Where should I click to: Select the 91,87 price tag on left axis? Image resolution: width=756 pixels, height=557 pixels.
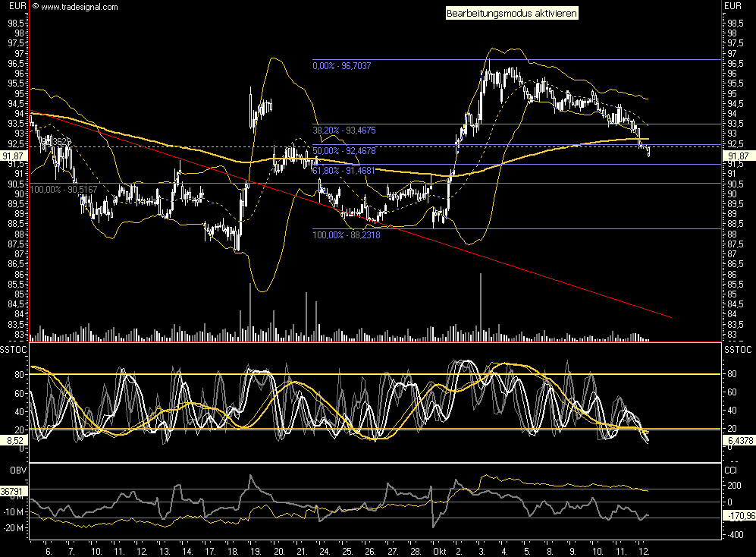click(13, 156)
